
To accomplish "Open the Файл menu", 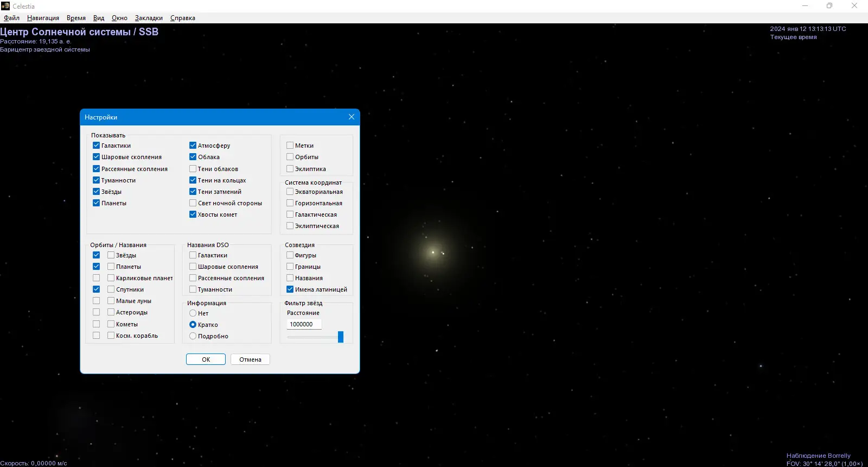I will [11, 18].
